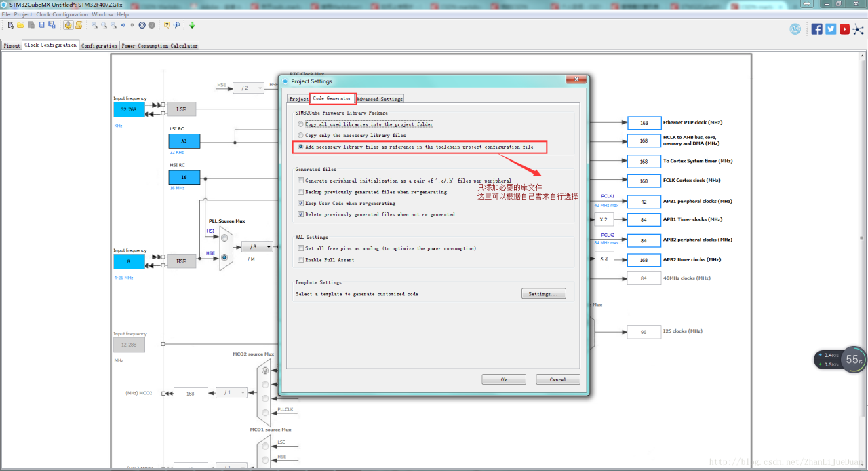868x471 pixels.
Task: Click the Generate Source Code gear icon
Action: [68, 25]
